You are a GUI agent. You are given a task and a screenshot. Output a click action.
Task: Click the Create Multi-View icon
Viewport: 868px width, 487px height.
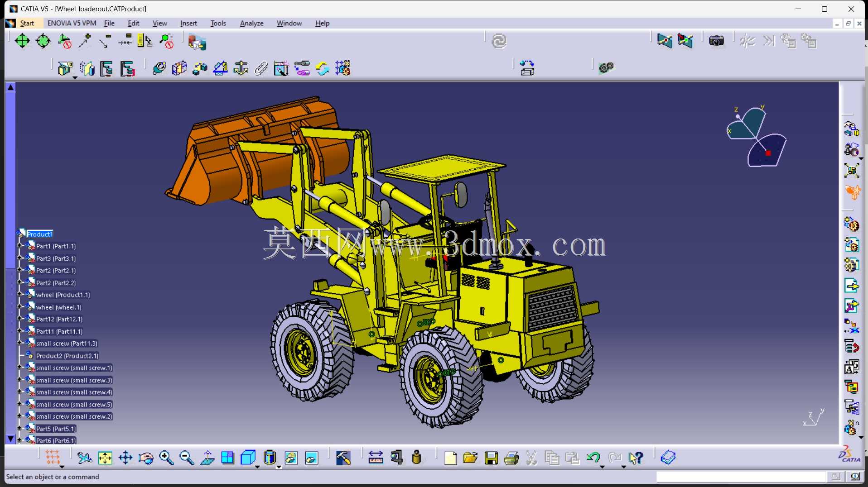coord(227,458)
